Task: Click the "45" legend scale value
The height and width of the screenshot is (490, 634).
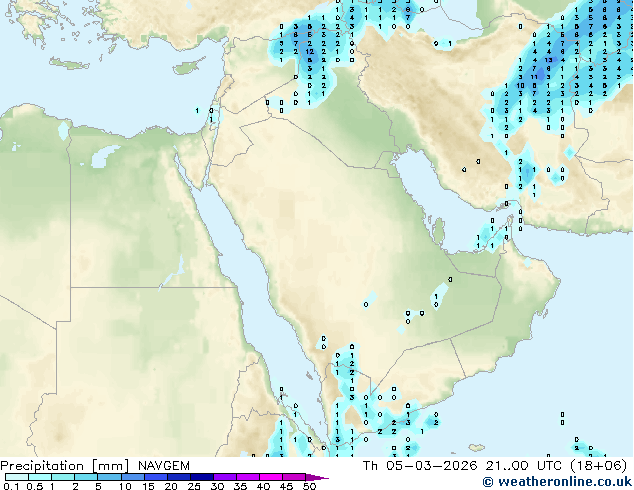Action: [286, 486]
